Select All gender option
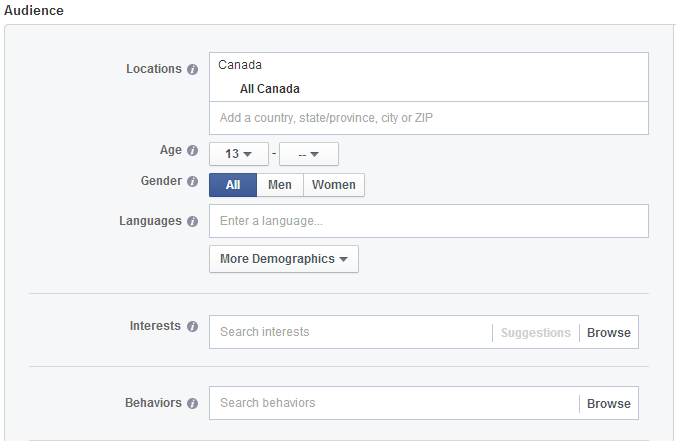The width and height of the screenshot is (676, 441). (x=233, y=185)
